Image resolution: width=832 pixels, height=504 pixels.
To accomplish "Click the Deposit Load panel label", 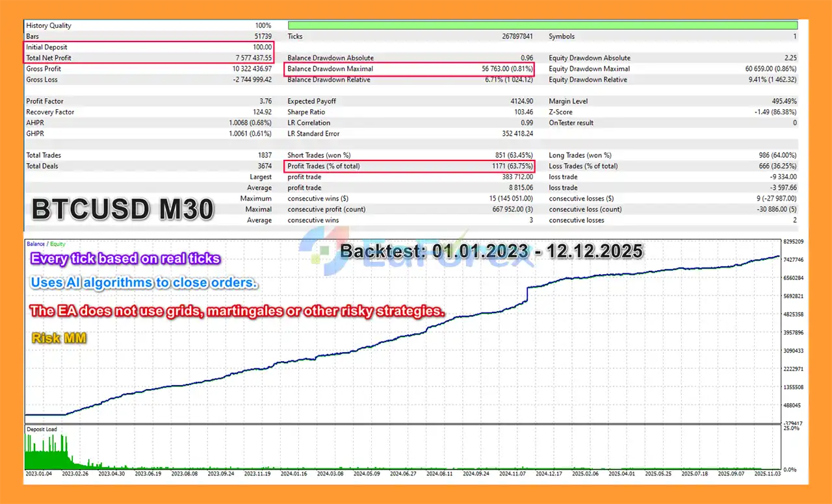I will pos(42,429).
